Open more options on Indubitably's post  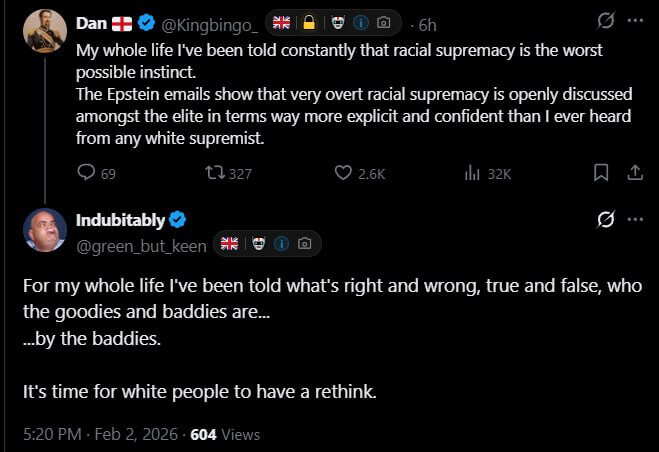click(635, 220)
